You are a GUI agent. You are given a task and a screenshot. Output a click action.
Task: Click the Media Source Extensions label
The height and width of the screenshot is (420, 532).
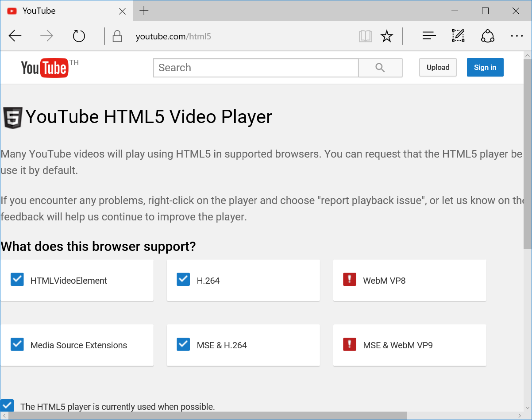click(79, 345)
